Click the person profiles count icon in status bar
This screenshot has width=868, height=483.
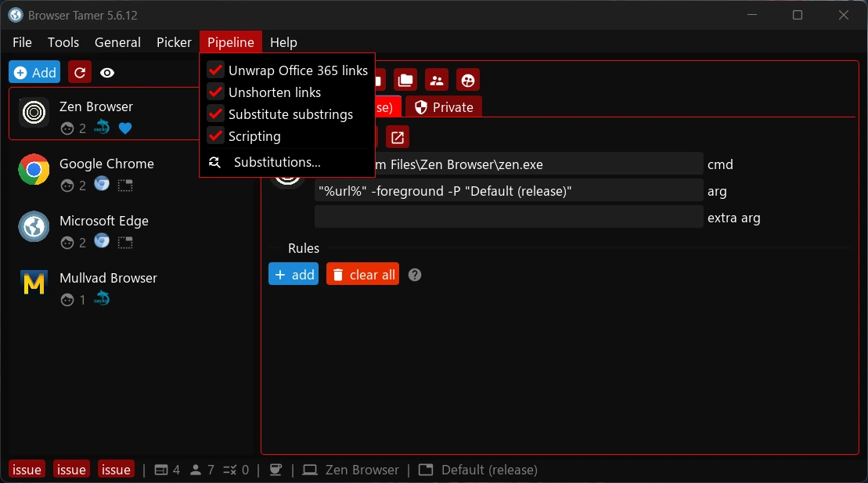click(x=196, y=470)
